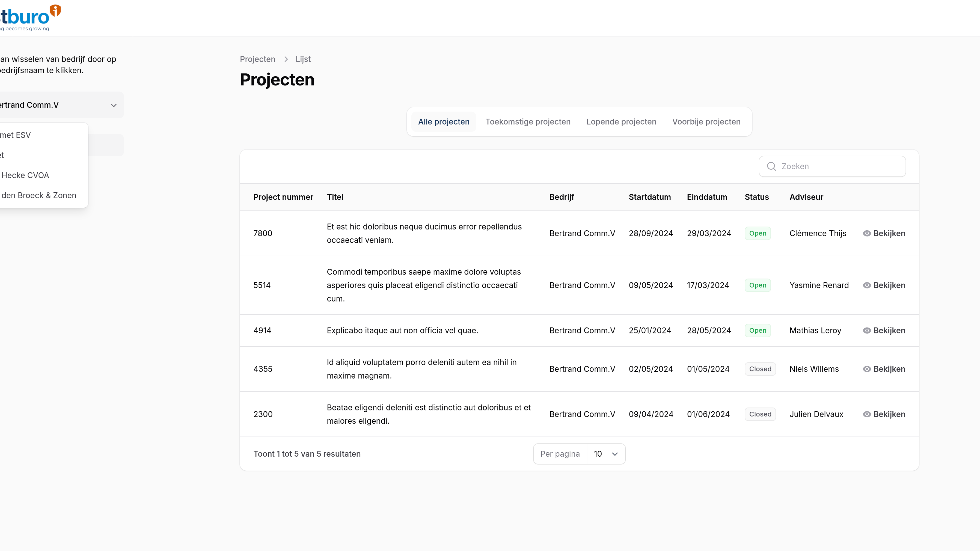The height and width of the screenshot is (551, 980).
Task: Switch to Toekomstige projecten tab
Action: coord(528,122)
